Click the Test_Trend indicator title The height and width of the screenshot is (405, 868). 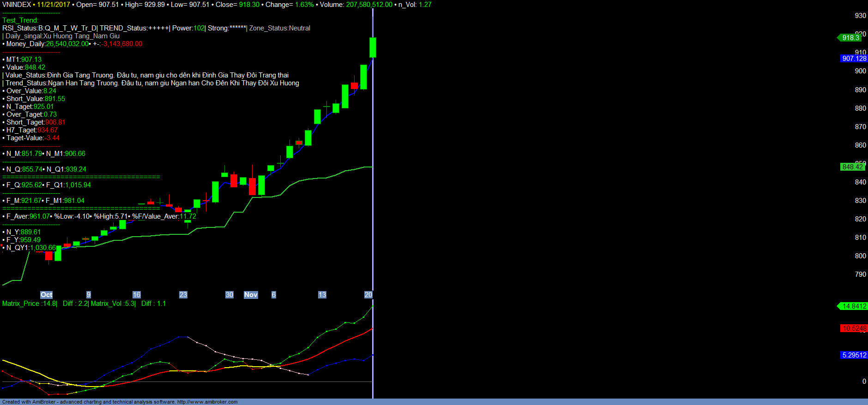click(x=20, y=20)
